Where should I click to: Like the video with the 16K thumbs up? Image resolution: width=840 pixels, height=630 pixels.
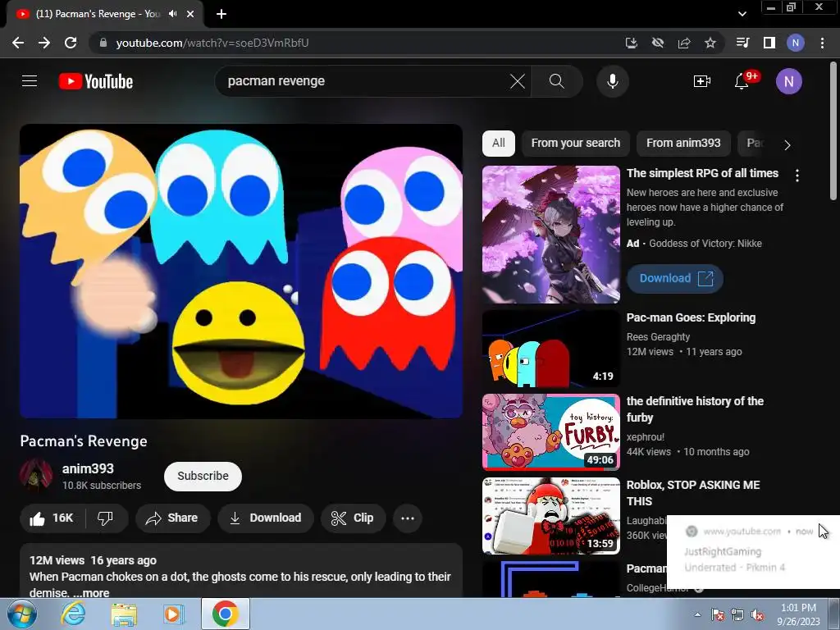(52, 518)
